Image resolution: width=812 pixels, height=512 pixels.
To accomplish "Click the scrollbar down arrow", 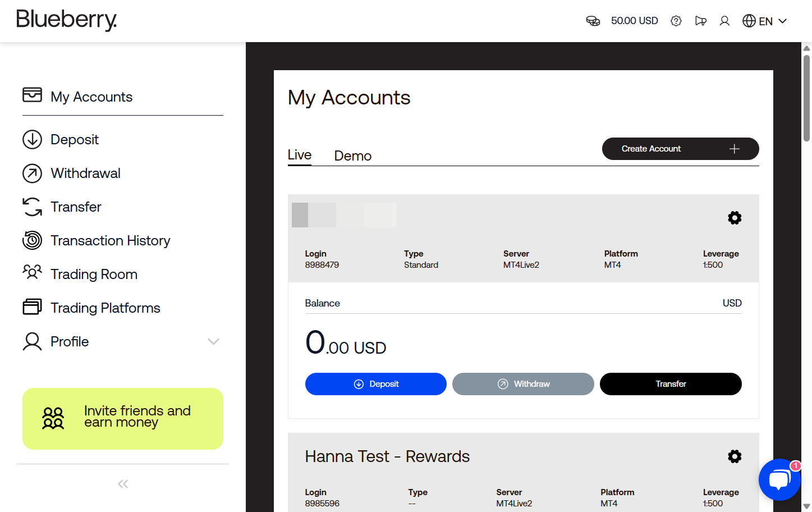I will 806,506.
